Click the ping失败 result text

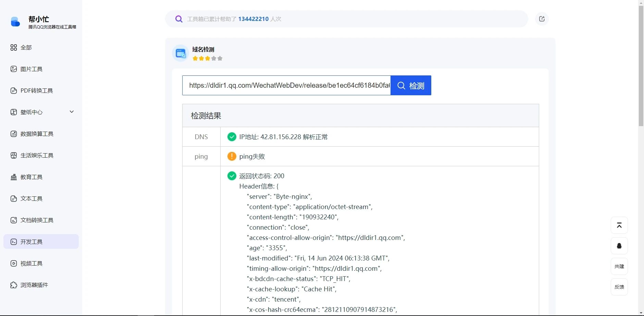(x=252, y=156)
